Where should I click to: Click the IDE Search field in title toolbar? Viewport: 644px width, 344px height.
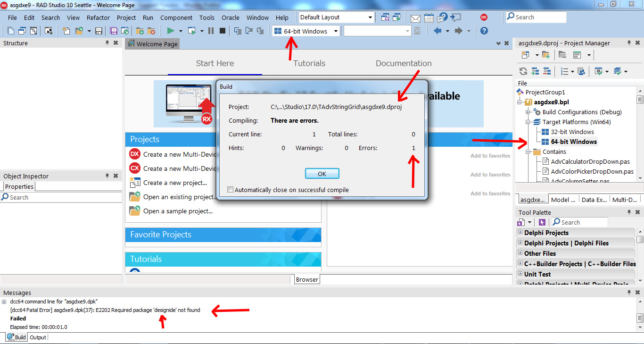(x=536, y=17)
